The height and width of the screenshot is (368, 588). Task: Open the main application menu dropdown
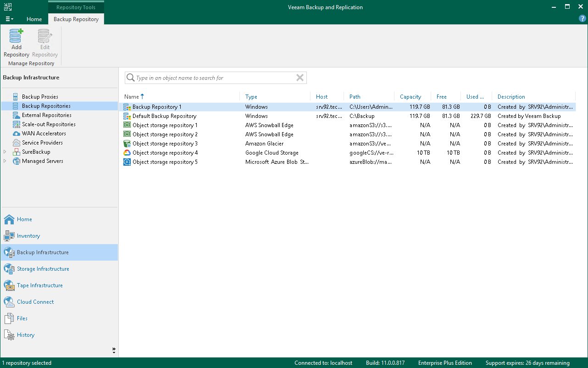click(x=9, y=19)
